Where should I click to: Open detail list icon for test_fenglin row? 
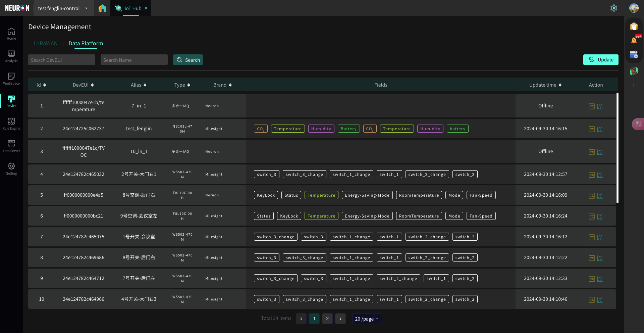592,129
